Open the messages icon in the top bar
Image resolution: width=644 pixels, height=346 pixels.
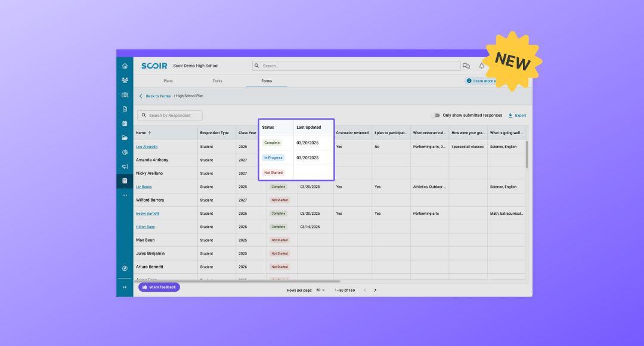coord(466,66)
